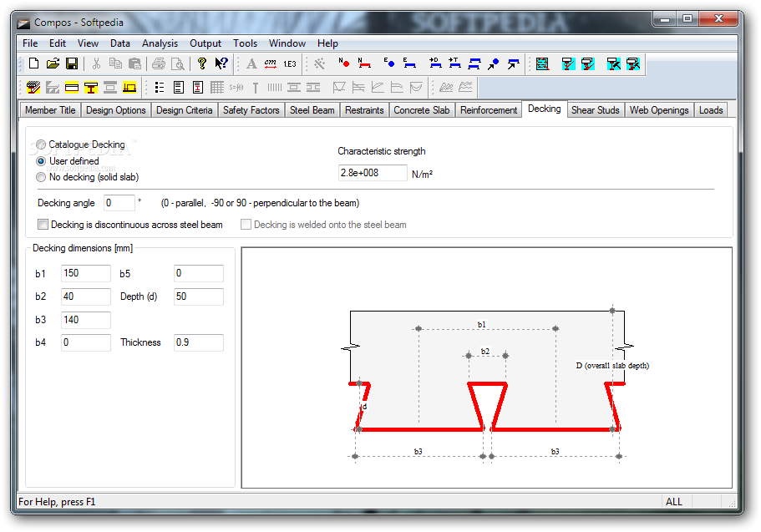Viewport: 761px width, 532px height.
Task: Click the b1 dimension field
Action: [x=86, y=273]
